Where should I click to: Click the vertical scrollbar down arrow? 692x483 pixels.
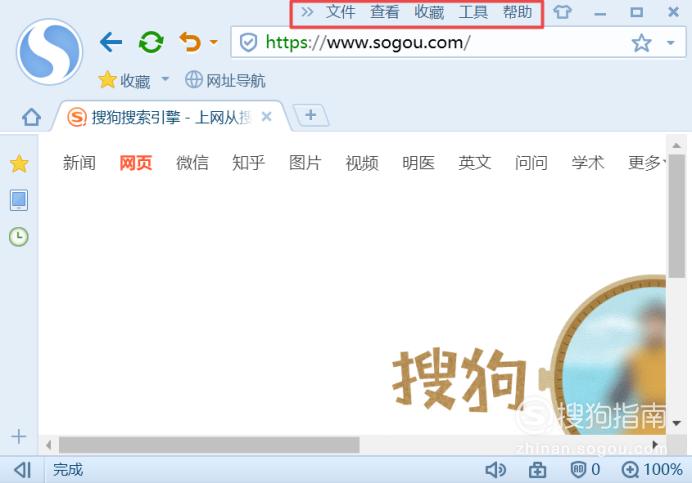tap(677, 423)
